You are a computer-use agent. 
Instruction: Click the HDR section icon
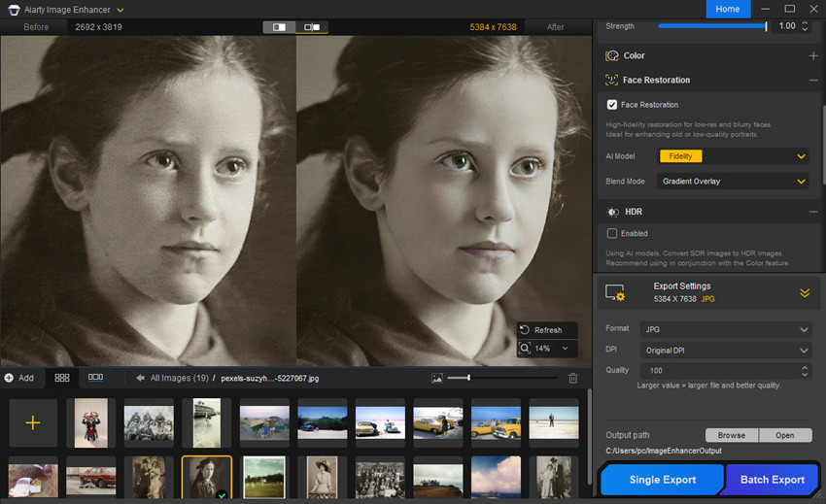[612, 212]
